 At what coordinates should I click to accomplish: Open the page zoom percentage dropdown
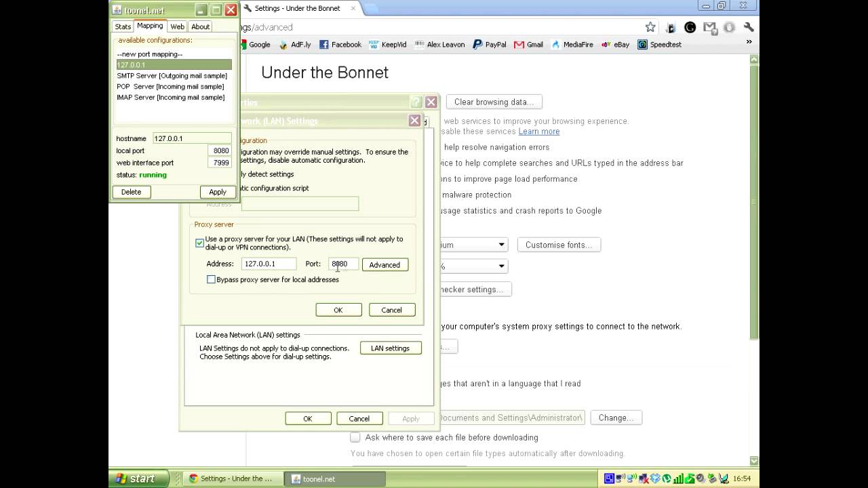pos(473,266)
